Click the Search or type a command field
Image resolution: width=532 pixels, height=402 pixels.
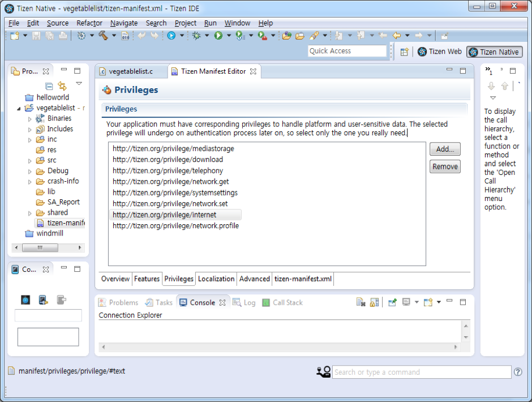422,372
